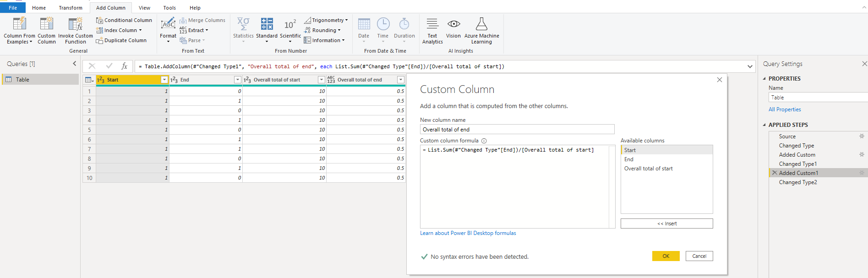Add a Conditional Column
This screenshot has height=278, width=868.
pyautogui.click(x=124, y=20)
